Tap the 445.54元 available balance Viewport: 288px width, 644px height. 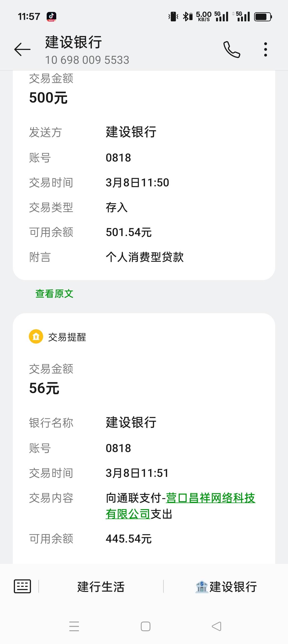point(129,539)
